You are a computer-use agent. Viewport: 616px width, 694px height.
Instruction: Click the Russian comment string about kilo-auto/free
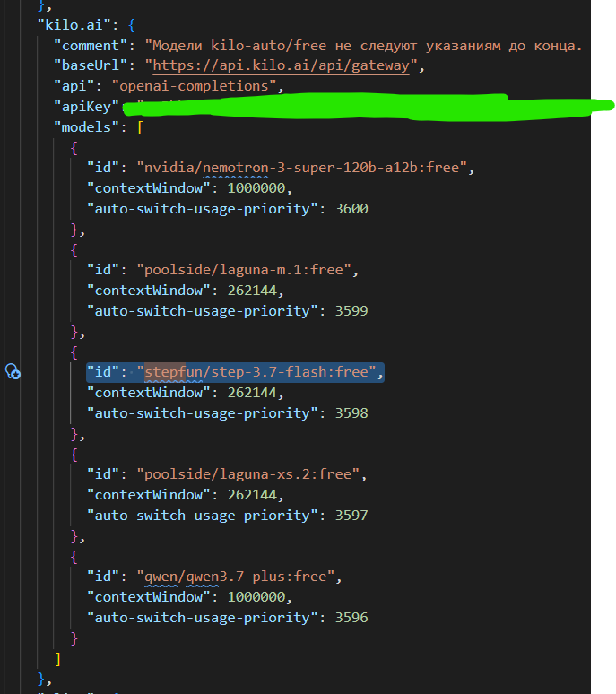coord(364,45)
